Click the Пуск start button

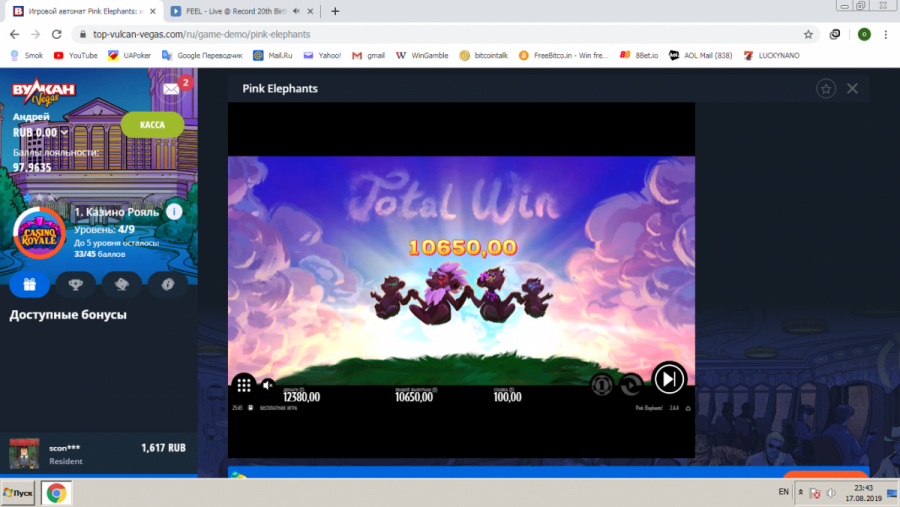18,493
